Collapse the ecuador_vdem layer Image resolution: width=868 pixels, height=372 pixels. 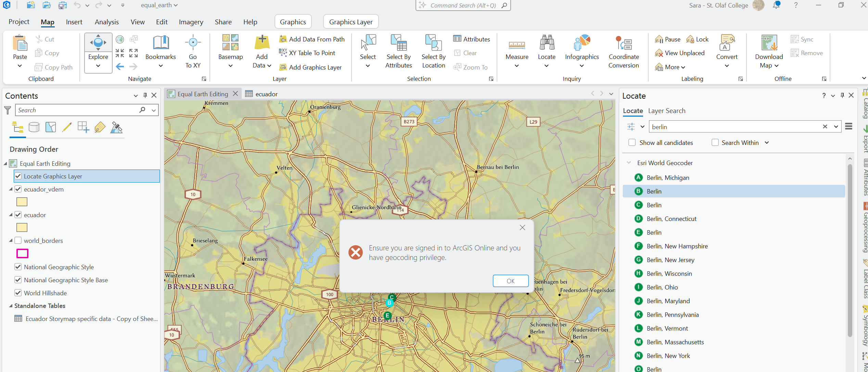(11, 189)
